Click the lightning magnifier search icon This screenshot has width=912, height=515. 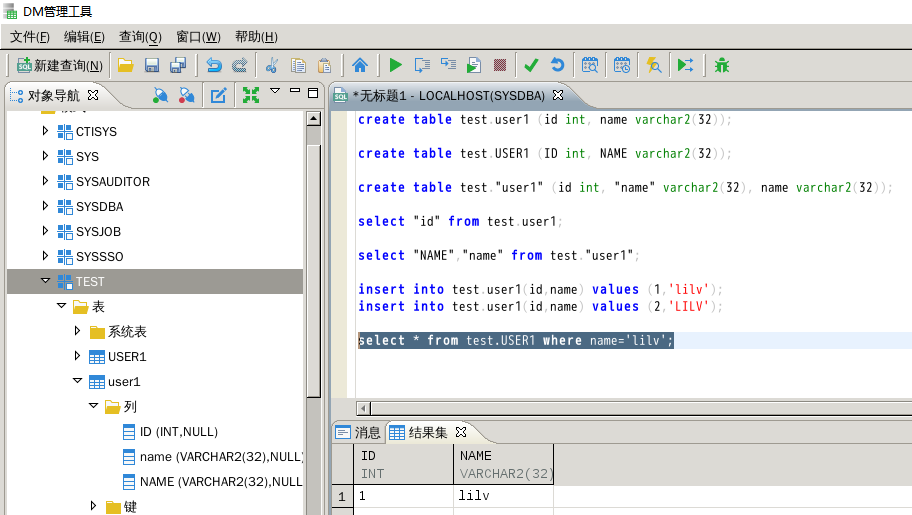tap(654, 65)
